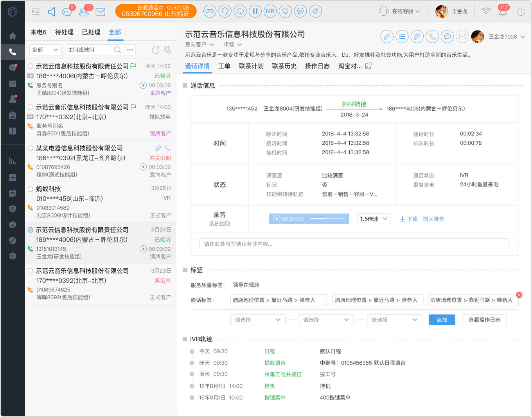Click the 下载 recording link
The image size is (532, 417).
coord(408,219)
